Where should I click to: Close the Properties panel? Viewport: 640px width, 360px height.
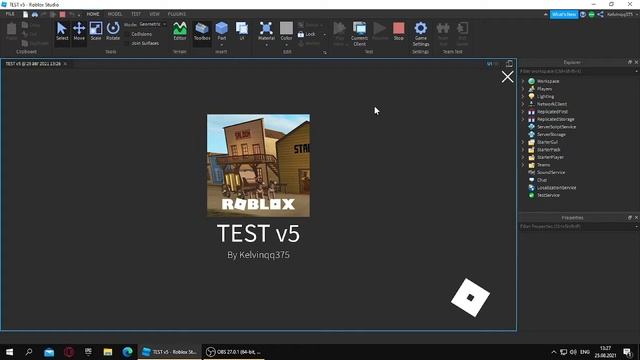pos(636,218)
